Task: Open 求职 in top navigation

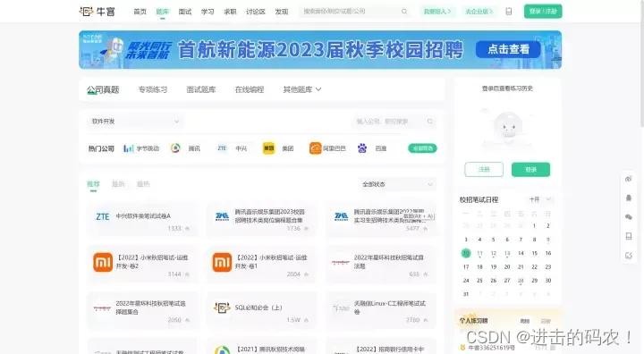Action: (230, 12)
